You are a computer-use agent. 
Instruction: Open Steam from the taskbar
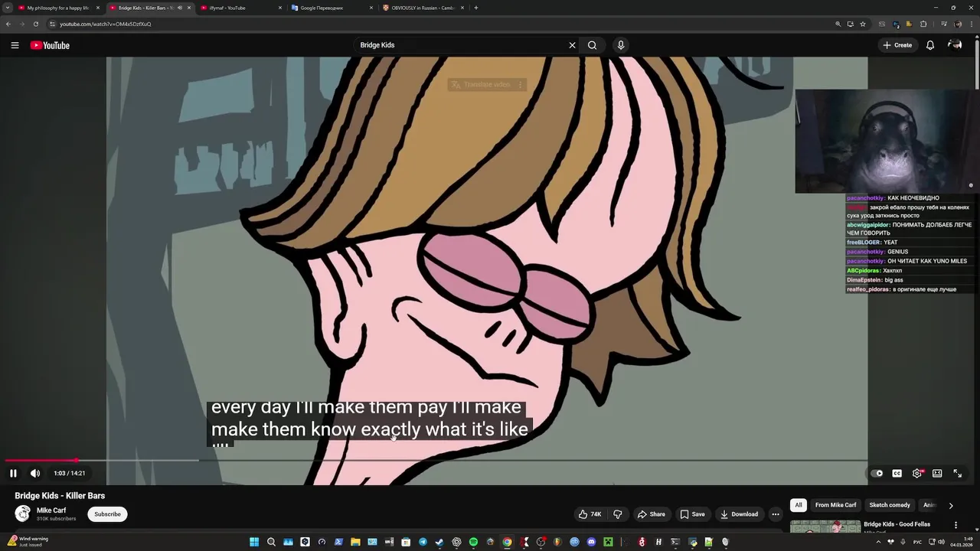tap(439, 542)
